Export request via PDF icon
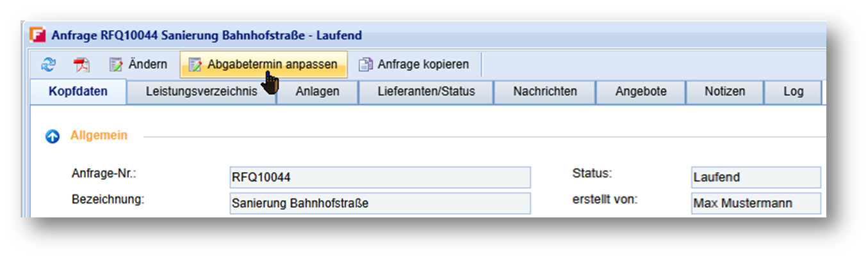 click(83, 65)
